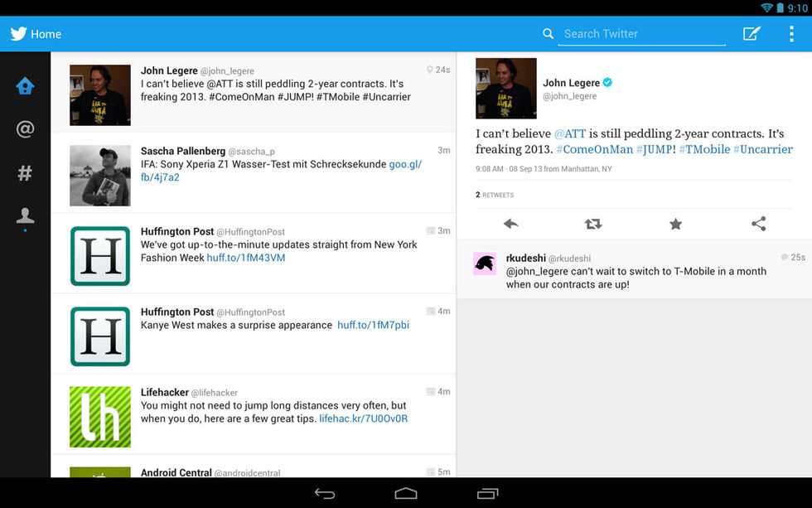Favorite the tweet with star icon
This screenshot has width=812, height=508.
coord(675,224)
